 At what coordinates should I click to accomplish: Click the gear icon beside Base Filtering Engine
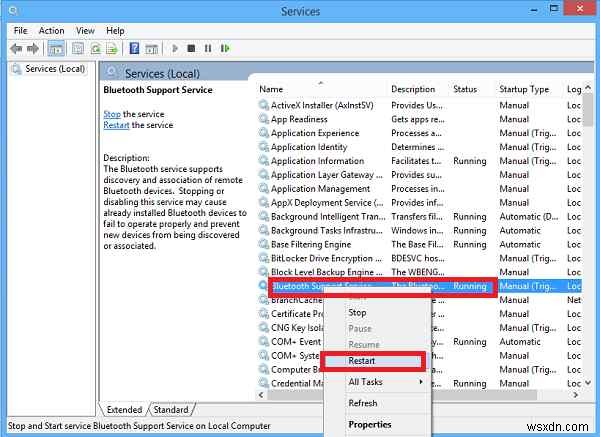(263, 244)
